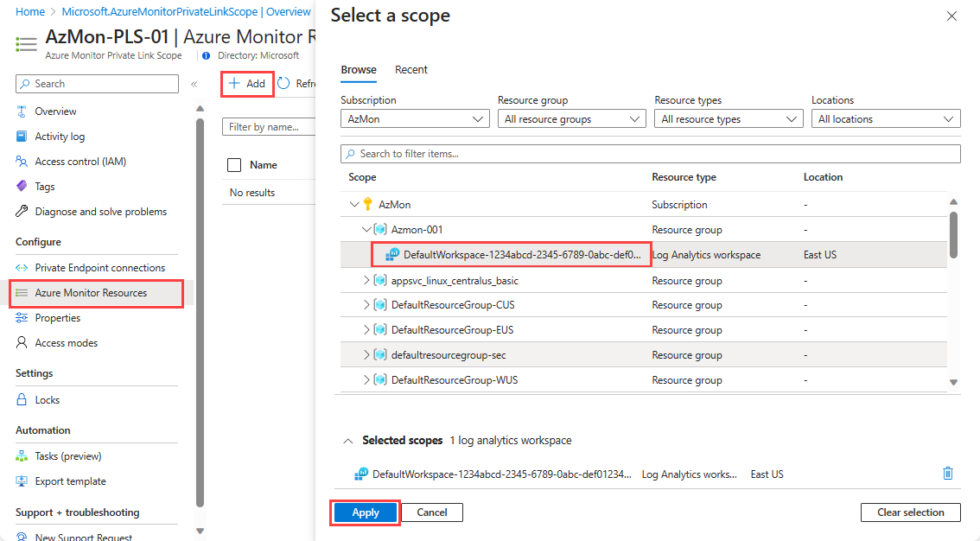Image resolution: width=980 pixels, height=541 pixels.
Task: Tick the Name column select-all checkbox
Action: tap(234, 165)
